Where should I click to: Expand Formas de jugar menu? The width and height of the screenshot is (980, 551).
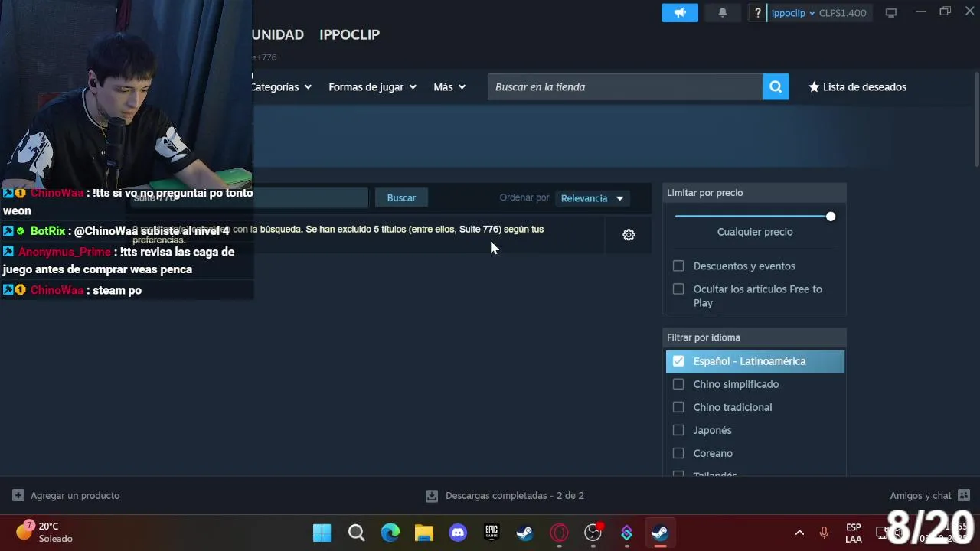pos(372,87)
